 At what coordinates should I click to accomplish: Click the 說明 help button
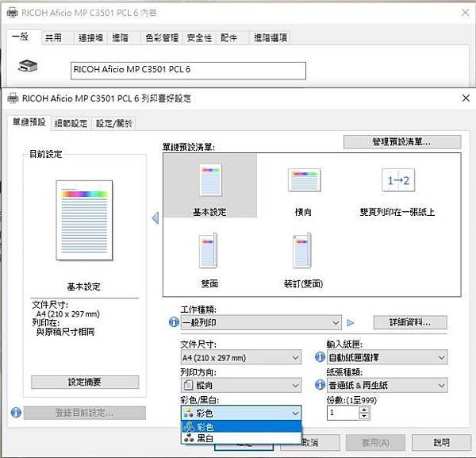441,442
